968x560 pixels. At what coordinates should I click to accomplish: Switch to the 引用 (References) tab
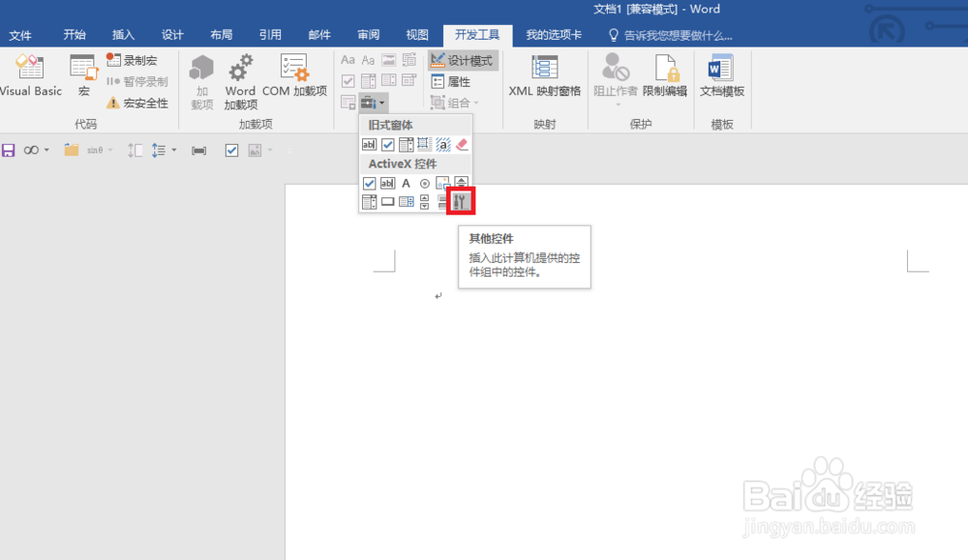270,35
